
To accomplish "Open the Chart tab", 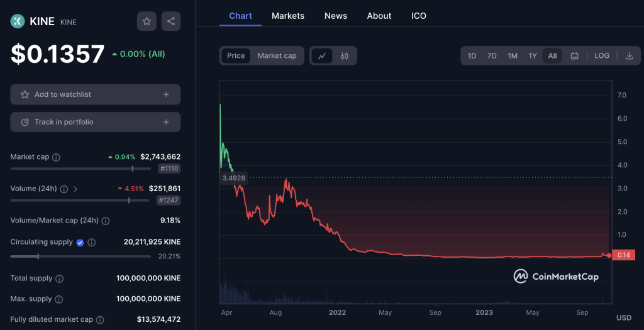I will 240,16.
